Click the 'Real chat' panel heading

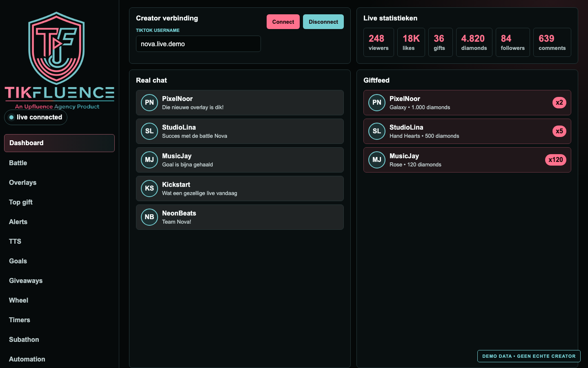click(151, 81)
